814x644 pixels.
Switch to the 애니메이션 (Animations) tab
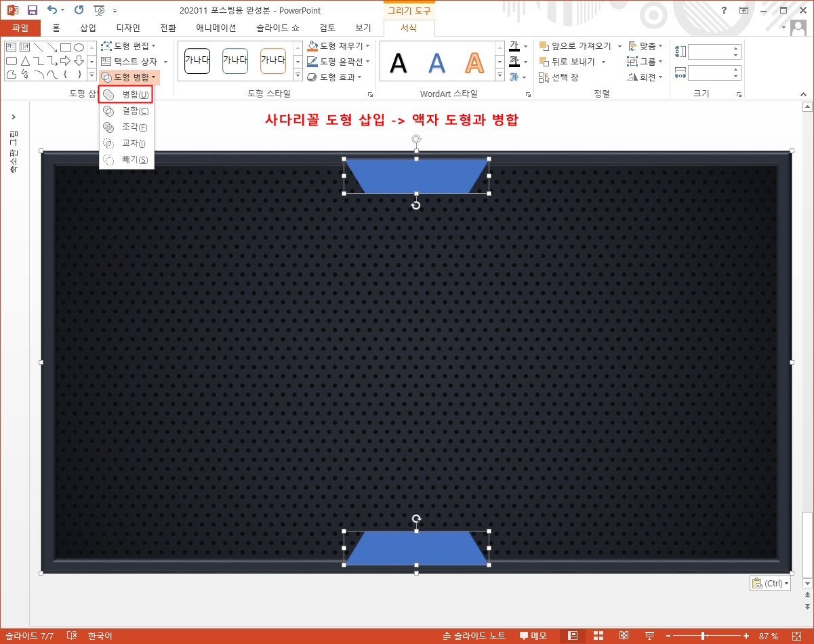216,28
